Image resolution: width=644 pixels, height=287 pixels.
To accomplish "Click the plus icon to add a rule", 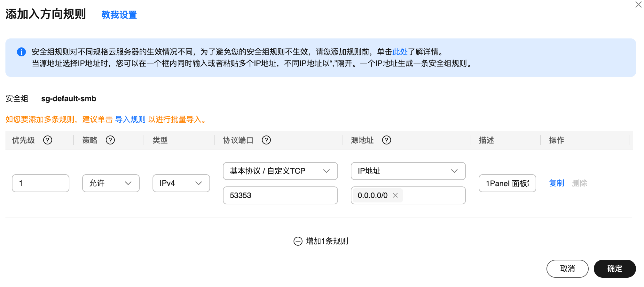I will (298, 241).
